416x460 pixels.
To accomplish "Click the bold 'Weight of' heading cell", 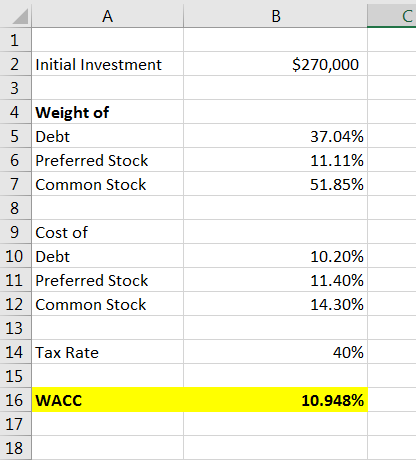I will pyautogui.click(x=107, y=112).
